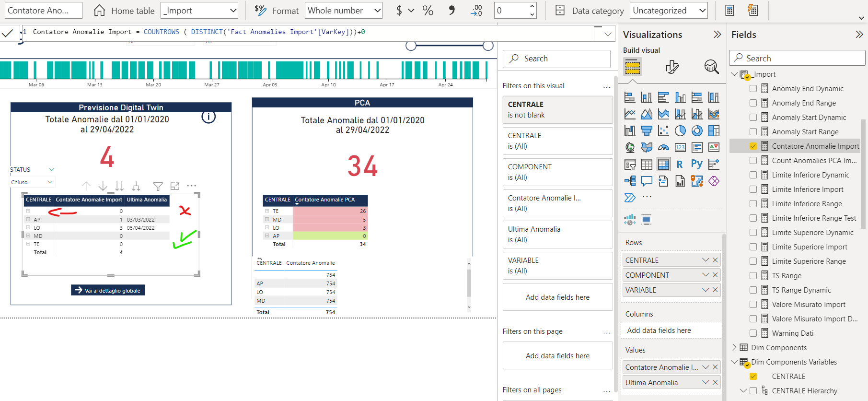Click the right handle of the date slider
868x401 pixels.
488,46
